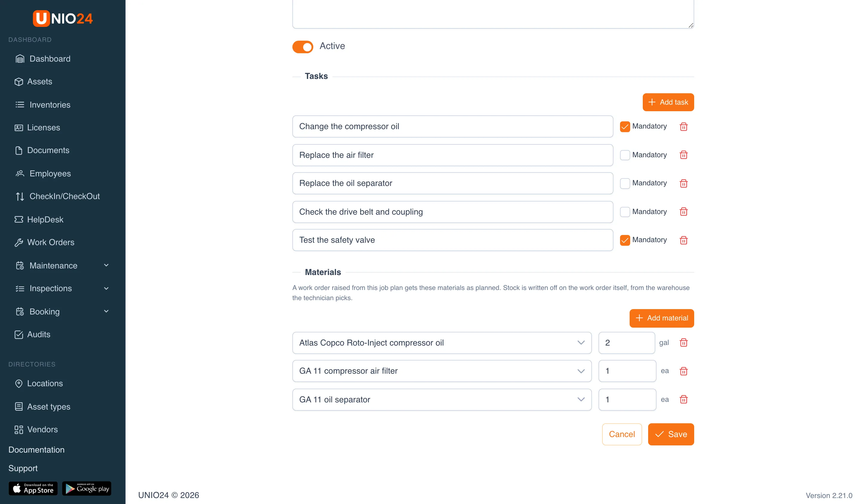The image size is (861, 504).
Task: Expand the Booking sidebar menu
Action: point(62,311)
